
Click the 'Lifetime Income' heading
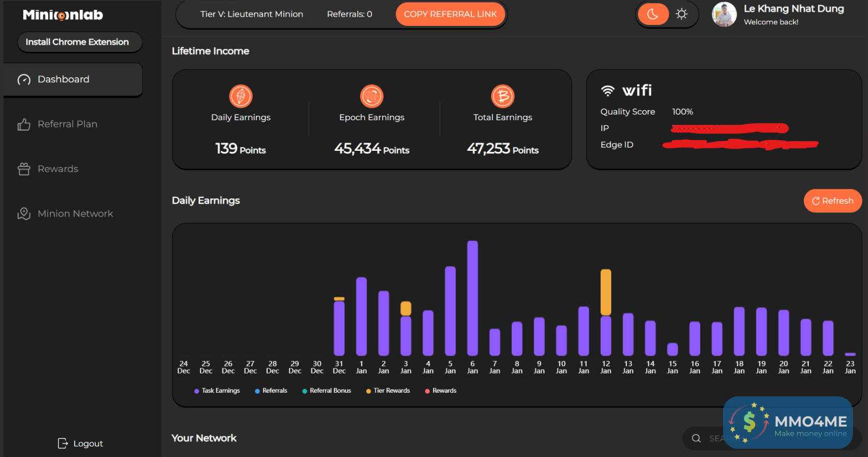[x=211, y=51]
